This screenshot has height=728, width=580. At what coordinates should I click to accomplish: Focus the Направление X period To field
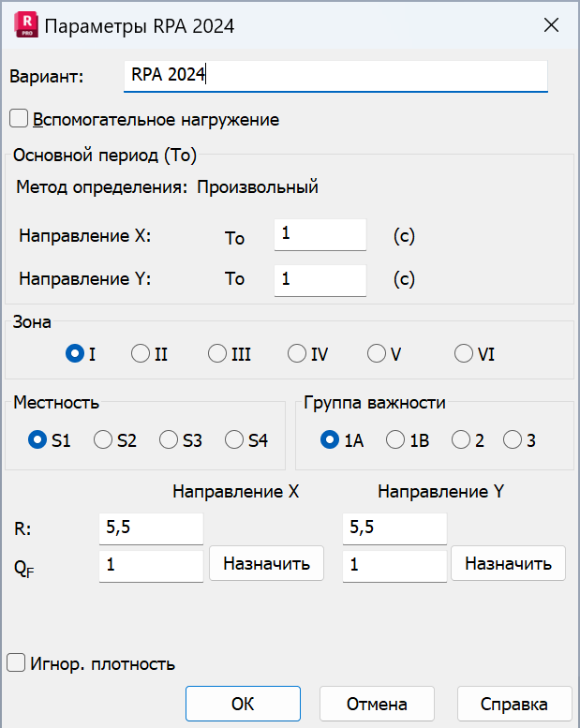click(320, 235)
